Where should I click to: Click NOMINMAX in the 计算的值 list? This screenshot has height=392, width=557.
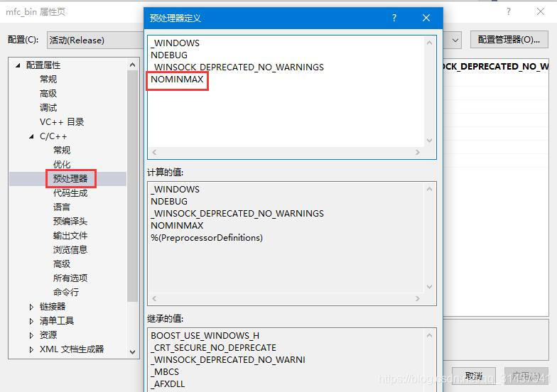pyautogui.click(x=177, y=226)
